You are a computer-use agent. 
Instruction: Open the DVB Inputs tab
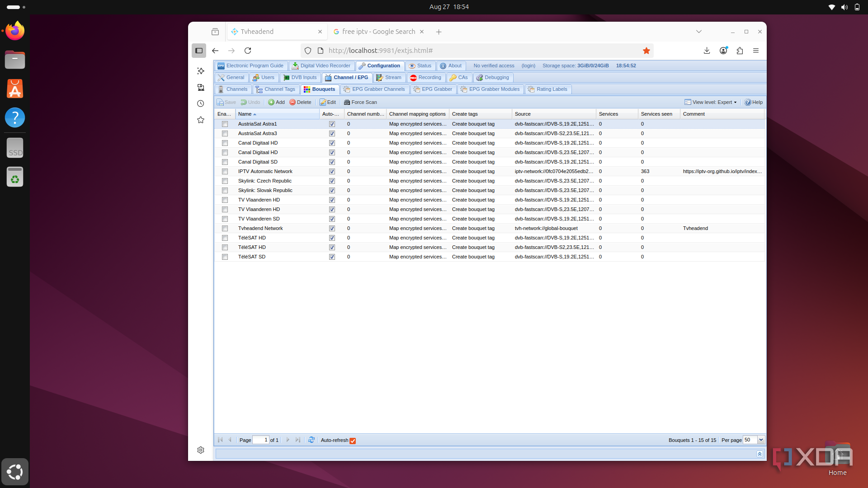click(x=300, y=77)
